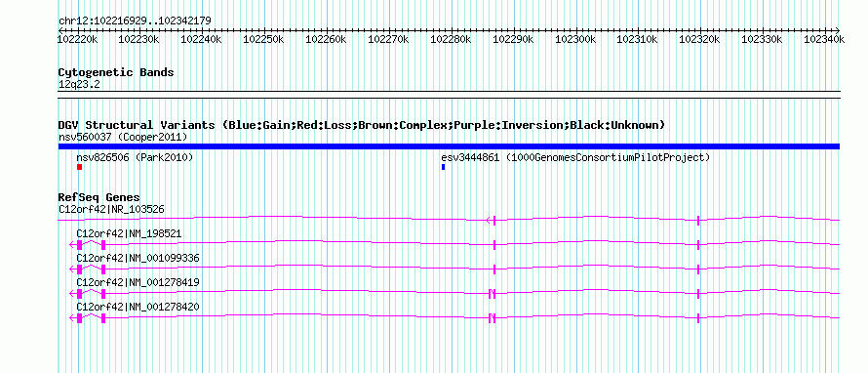868x373 pixels.
Task: Click the Cytogenetic Bands track title
Action: pos(116,72)
